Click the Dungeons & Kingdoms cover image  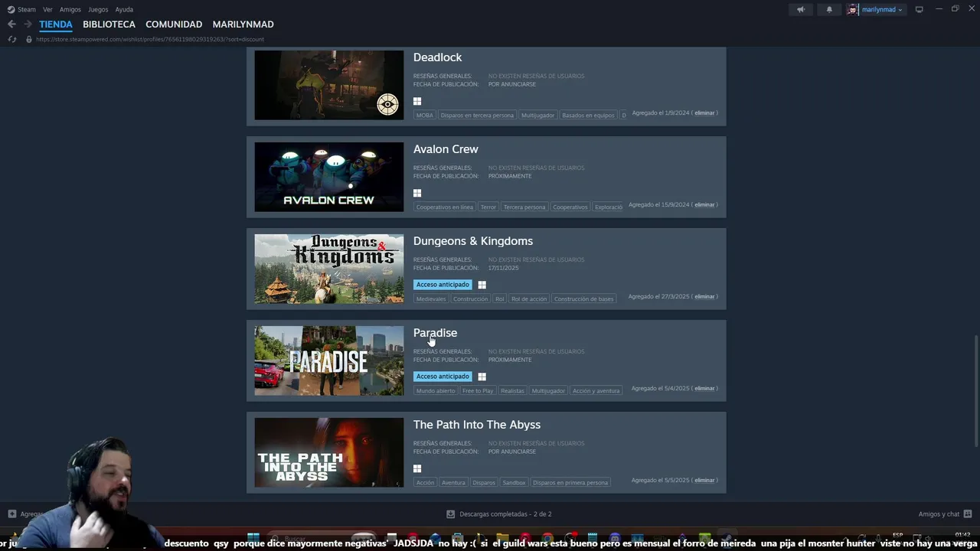(x=329, y=269)
